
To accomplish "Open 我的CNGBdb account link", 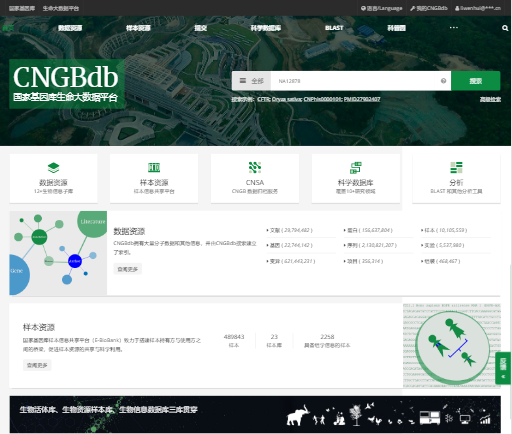I will pyautogui.click(x=429, y=8).
